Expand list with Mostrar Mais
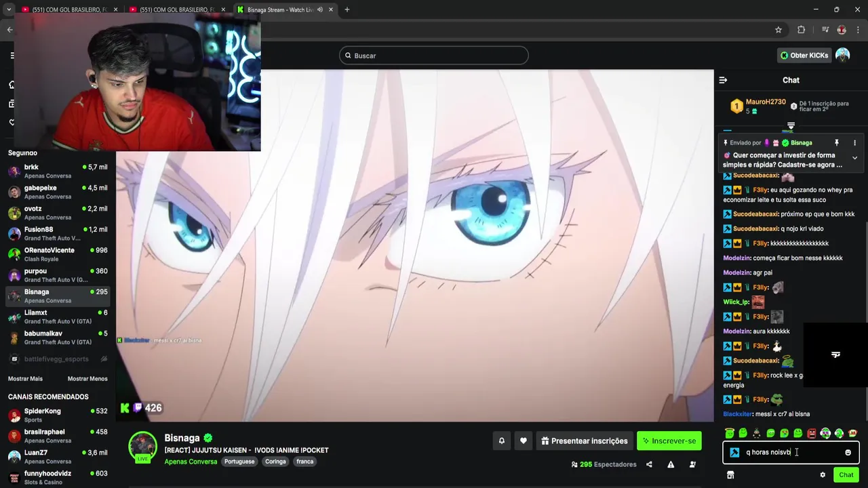The height and width of the screenshot is (488, 868). pos(25,379)
